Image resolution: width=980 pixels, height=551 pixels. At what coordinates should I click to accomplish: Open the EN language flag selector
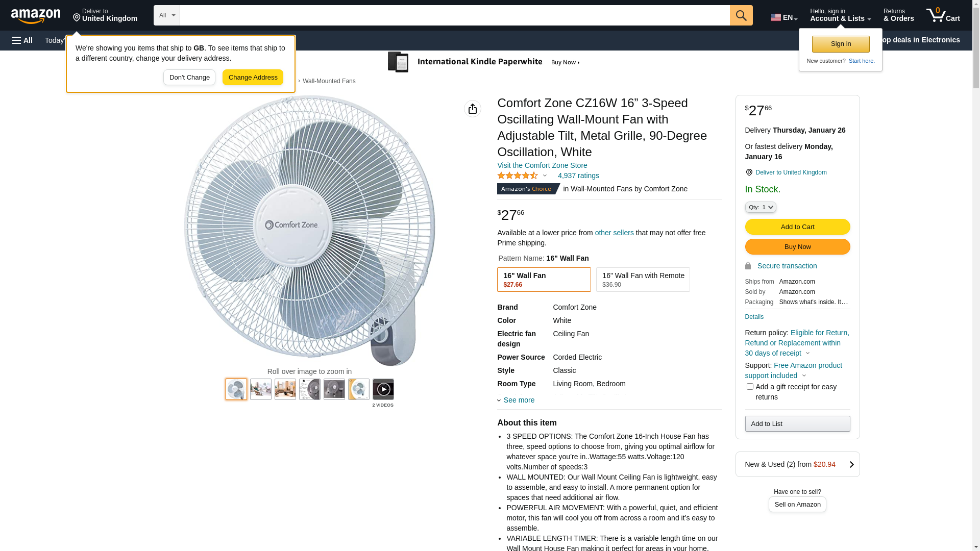click(783, 17)
